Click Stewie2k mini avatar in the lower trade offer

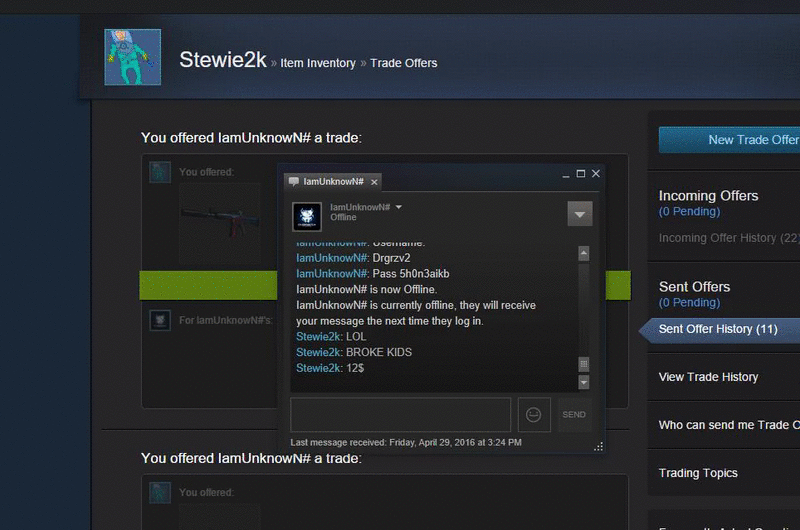(160, 493)
